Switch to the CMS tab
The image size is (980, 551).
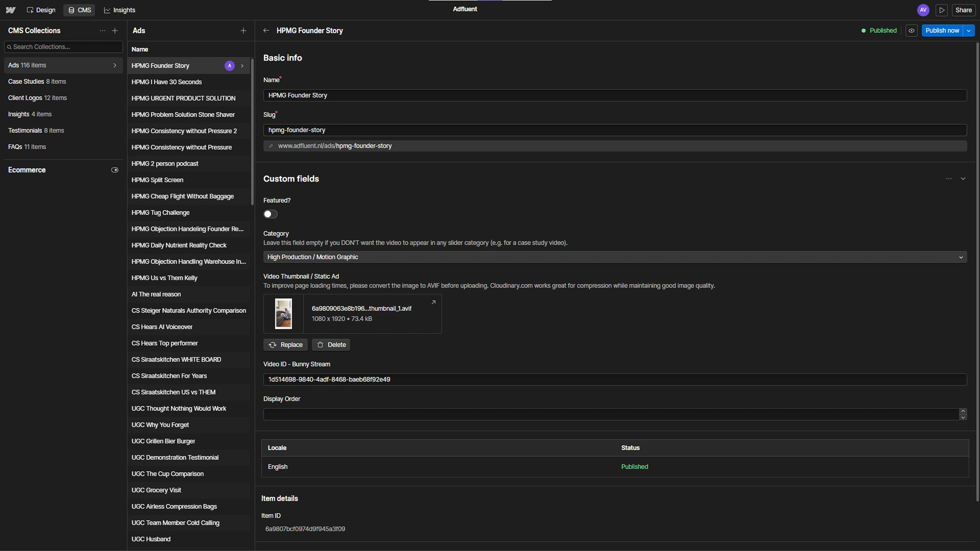[x=79, y=10]
